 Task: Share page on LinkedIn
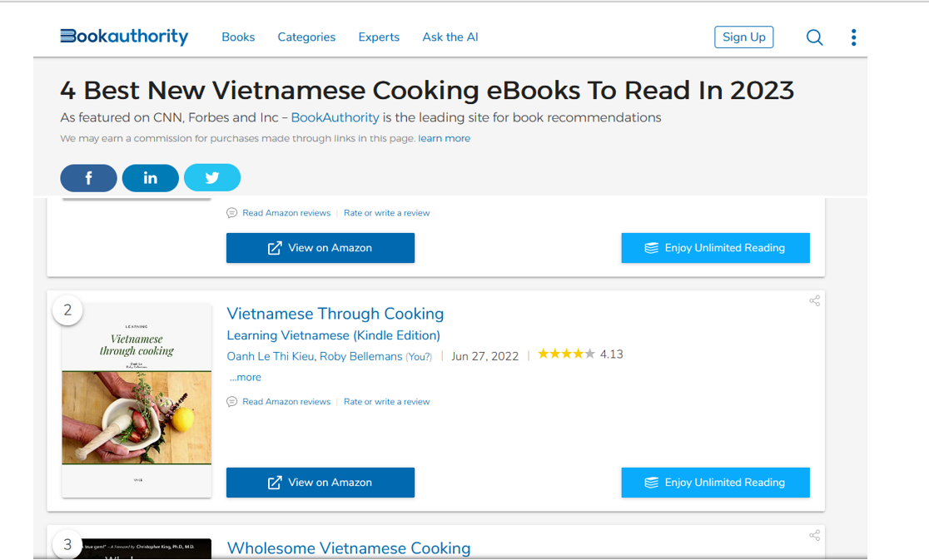(151, 177)
